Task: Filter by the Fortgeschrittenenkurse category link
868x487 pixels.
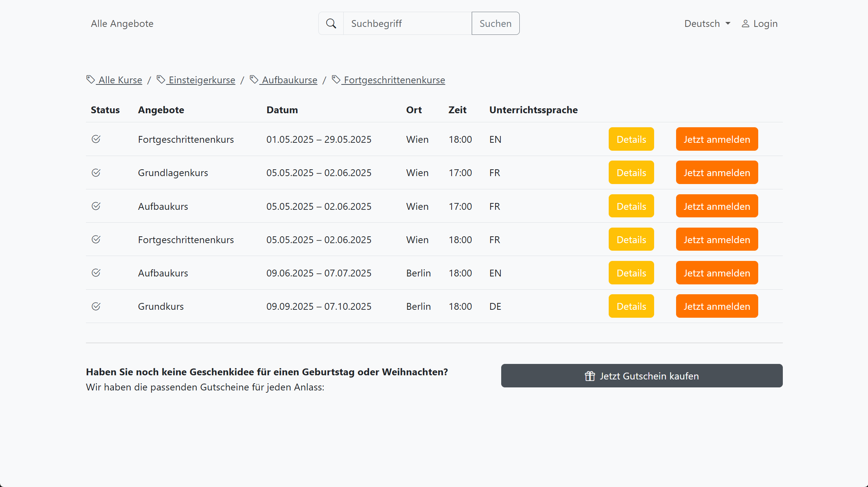Action: [x=394, y=80]
